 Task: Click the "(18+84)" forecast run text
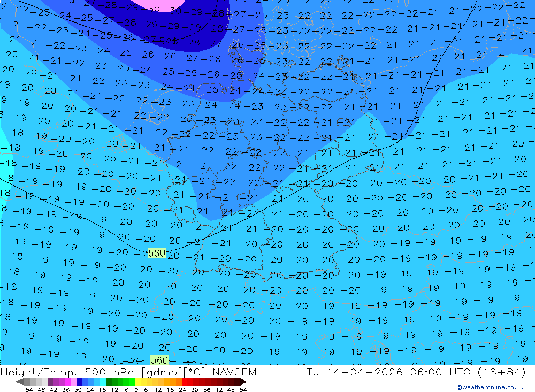[x=502, y=372]
